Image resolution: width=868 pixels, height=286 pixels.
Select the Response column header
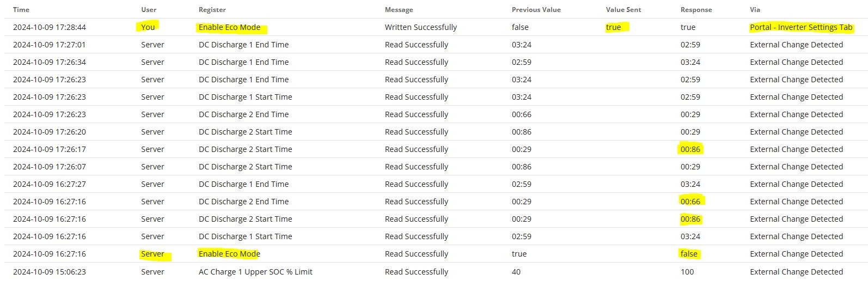tap(696, 10)
